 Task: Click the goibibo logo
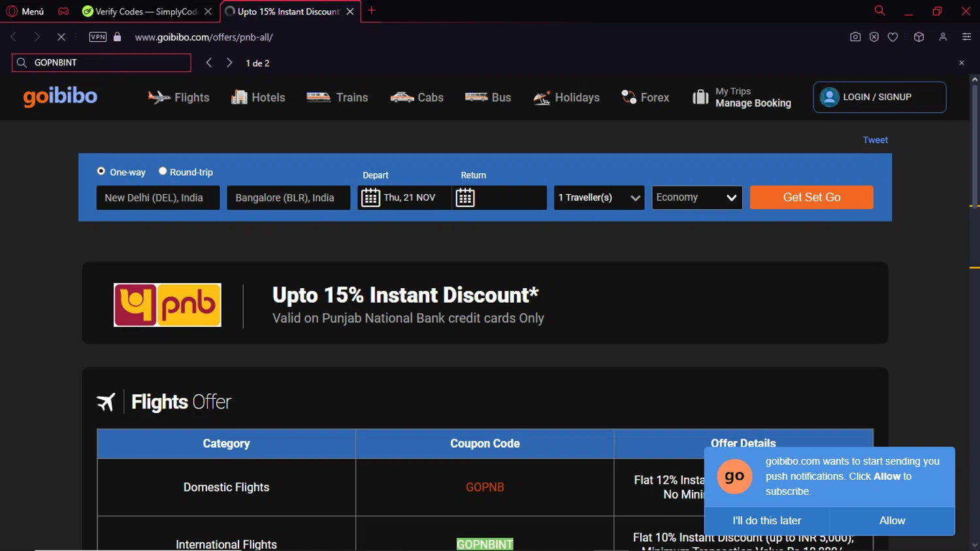tap(60, 97)
